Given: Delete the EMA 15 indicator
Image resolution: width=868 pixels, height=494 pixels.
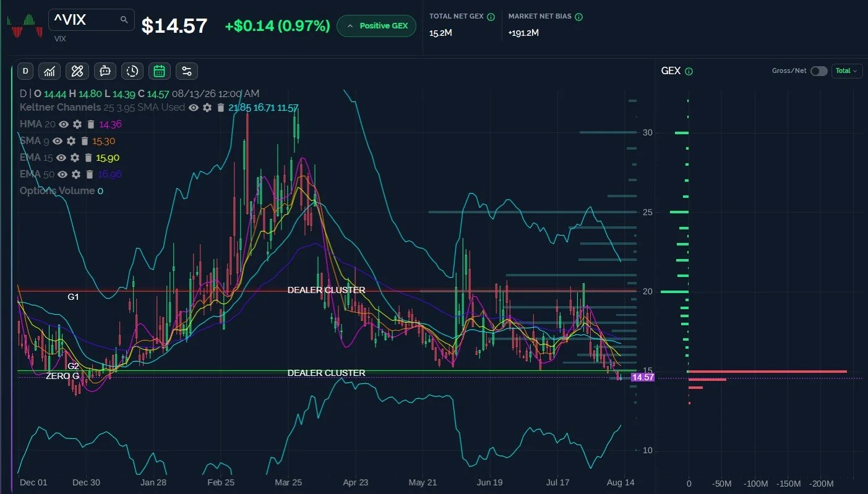Looking at the screenshot, I should pyautogui.click(x=88, y=158).
